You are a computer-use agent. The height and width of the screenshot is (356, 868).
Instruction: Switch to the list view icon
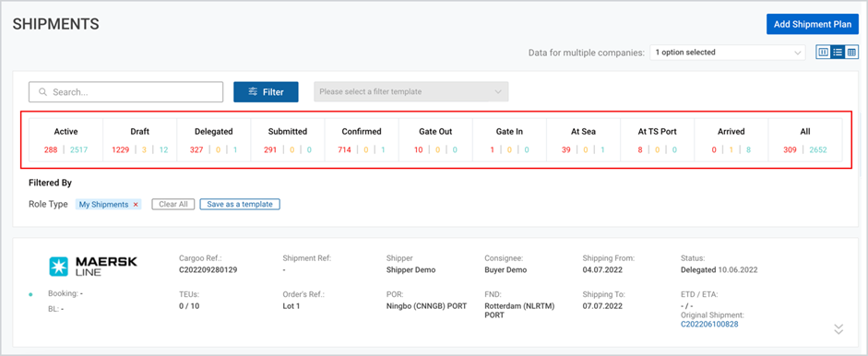(x=838, y=53)
